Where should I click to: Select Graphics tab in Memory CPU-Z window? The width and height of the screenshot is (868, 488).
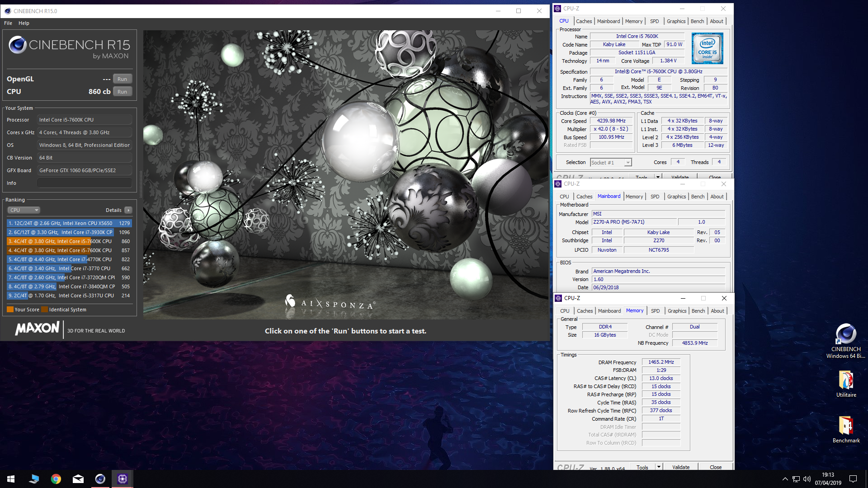pyautogui.click(x=677, y=311)
